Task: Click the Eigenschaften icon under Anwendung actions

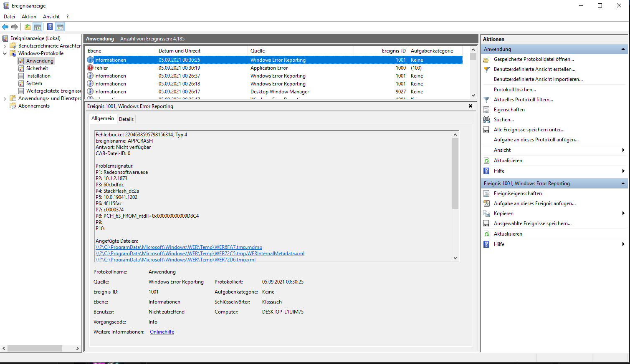Action: pyautogui.click(x=486, y=110)
